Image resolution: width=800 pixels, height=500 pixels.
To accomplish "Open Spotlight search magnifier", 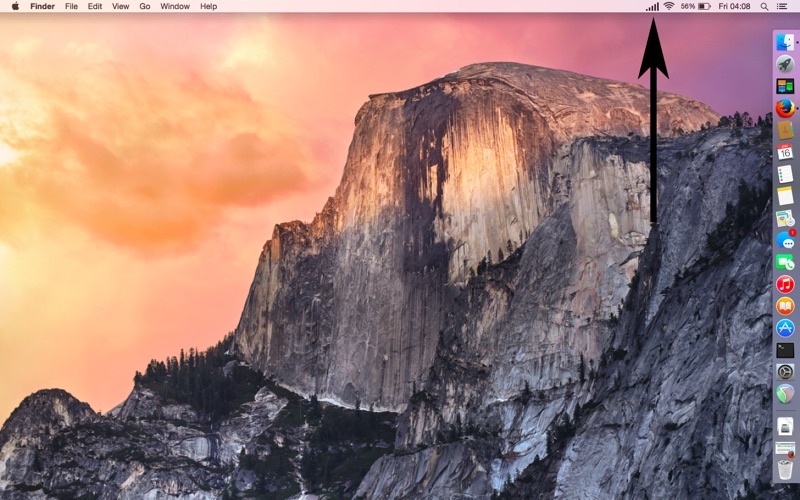I will 764,6.
